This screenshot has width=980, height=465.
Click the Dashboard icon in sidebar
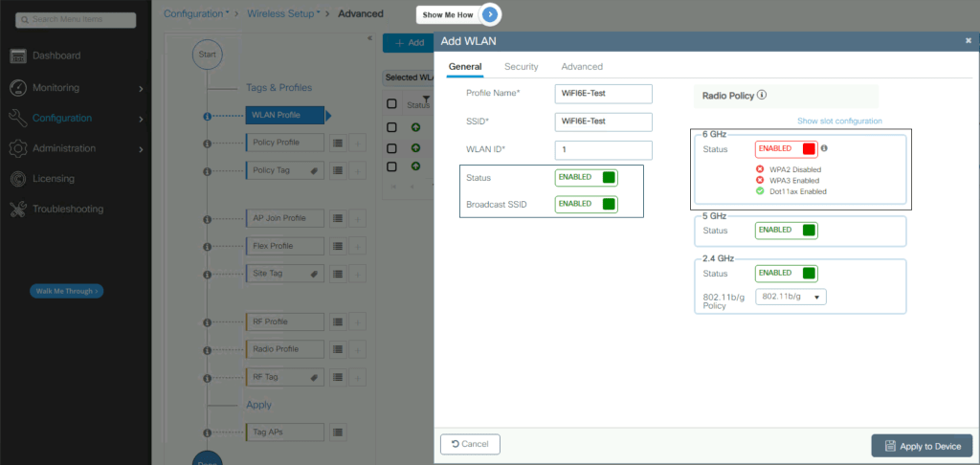[18, 55]
